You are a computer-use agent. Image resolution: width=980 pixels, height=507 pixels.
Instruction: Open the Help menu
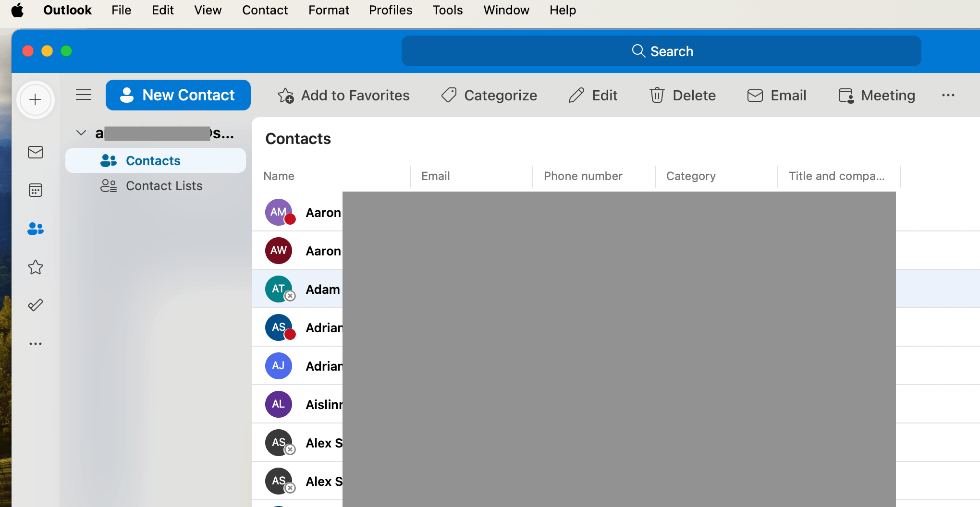point(563,10)
